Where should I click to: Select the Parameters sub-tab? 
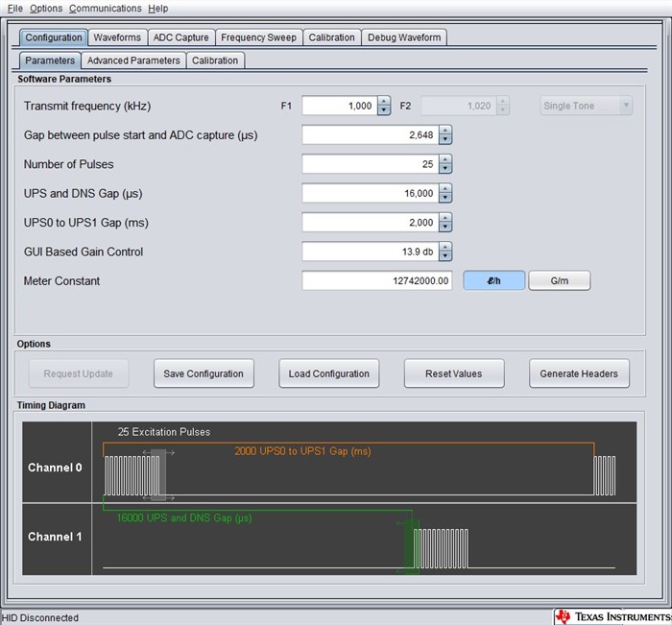[50, 60]
